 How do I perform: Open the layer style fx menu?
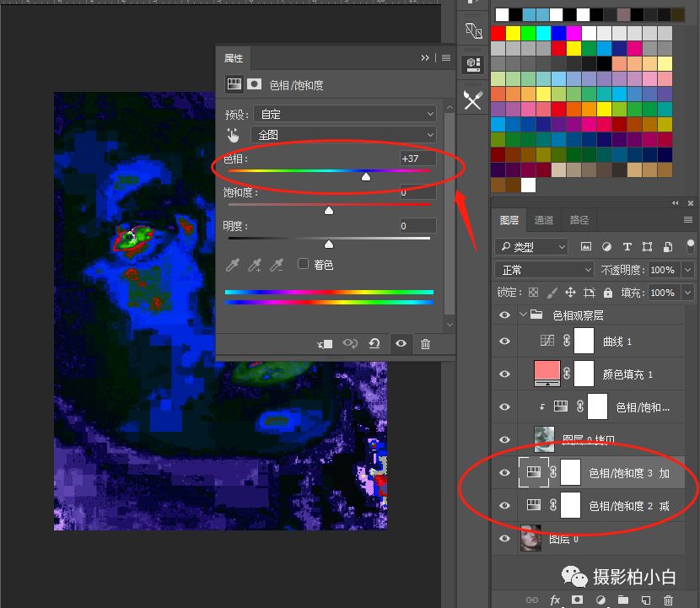555,600
